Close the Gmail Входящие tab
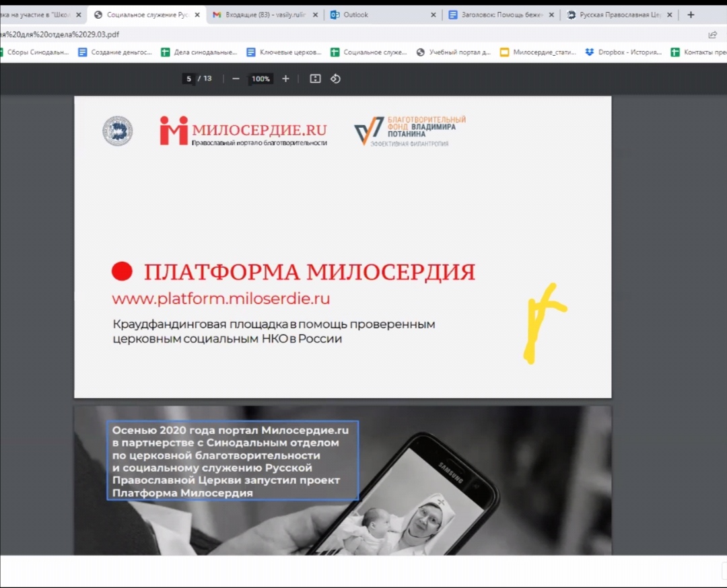The image size is (727, 588). [x=316, y=15]
